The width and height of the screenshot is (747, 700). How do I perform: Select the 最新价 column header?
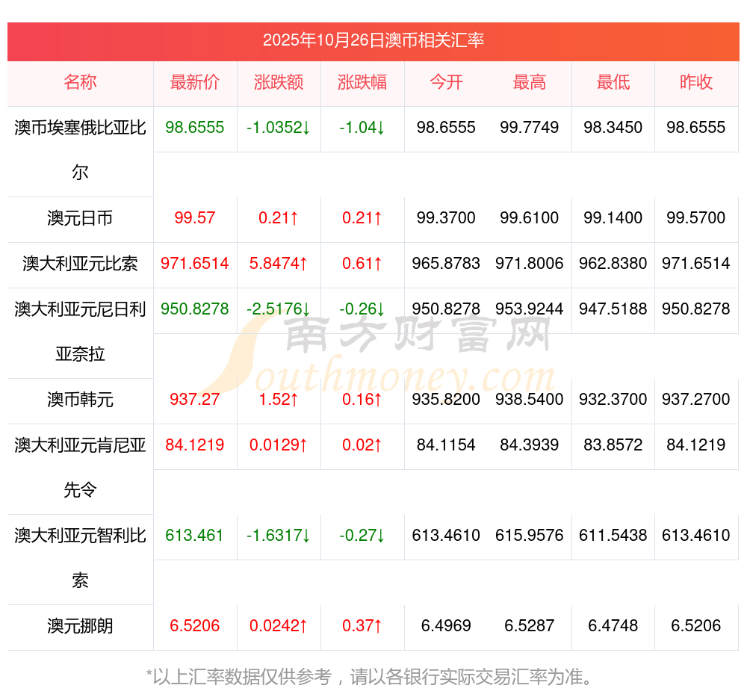(x=194, y=83)
